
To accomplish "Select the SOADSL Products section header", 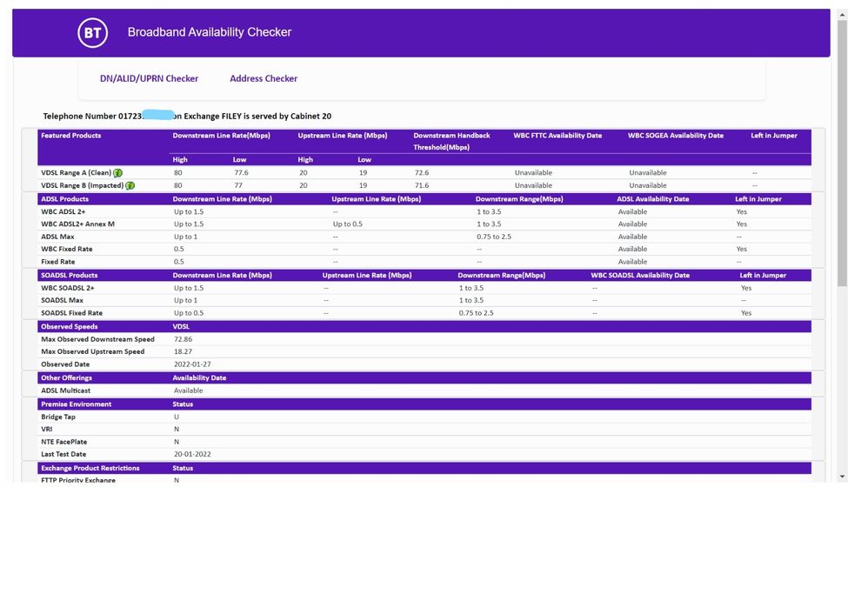I will pos(69,276).
